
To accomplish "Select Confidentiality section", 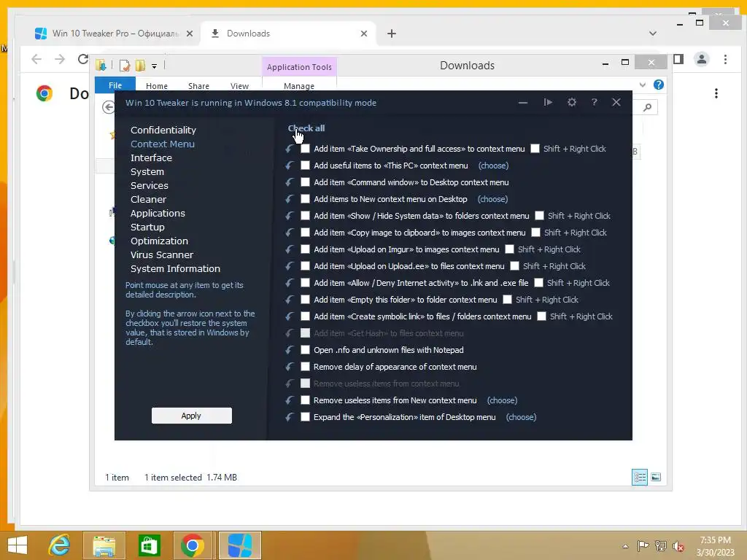I will point(163,130).
